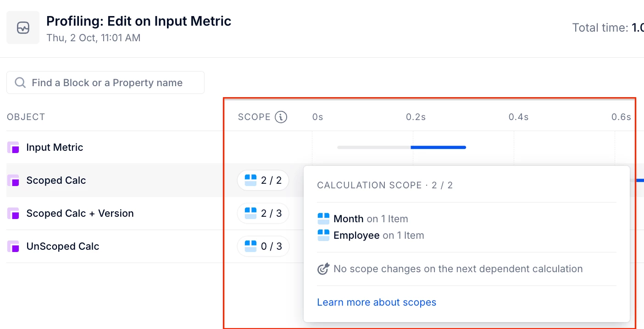
Task: Open the 0 / 3 scope badge
Action: pos(263,247)
